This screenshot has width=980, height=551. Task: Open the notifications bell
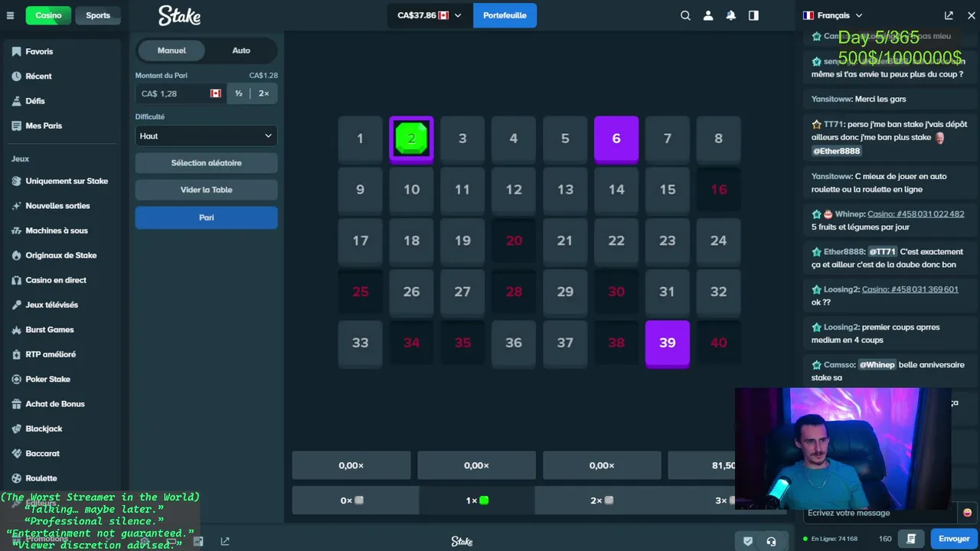(731, 15)
